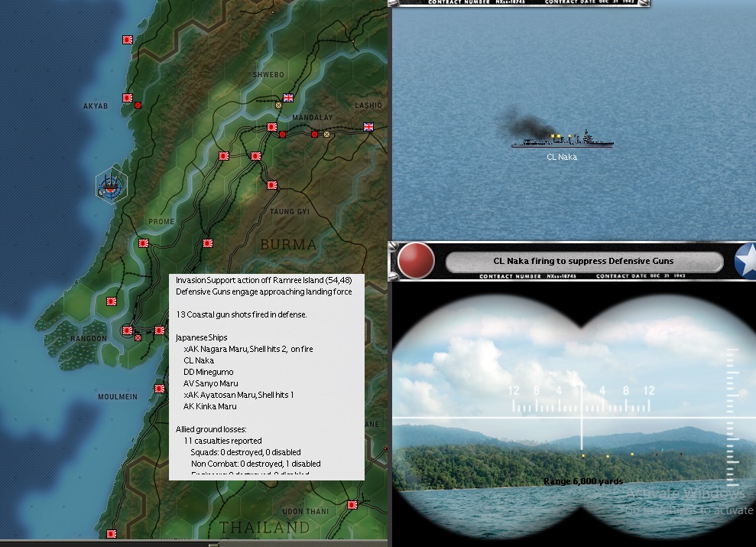Click 'Japanese Ships' heading in report
This screenshot has height=547, width=756.
[x=202, y=337]
